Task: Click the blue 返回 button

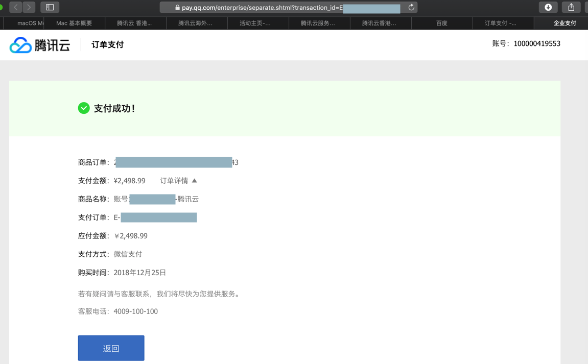Action: (x=111, y=348)
